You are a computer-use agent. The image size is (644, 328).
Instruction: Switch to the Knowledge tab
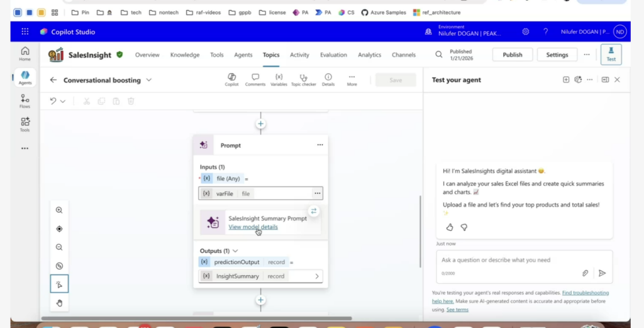click(185, 55)
